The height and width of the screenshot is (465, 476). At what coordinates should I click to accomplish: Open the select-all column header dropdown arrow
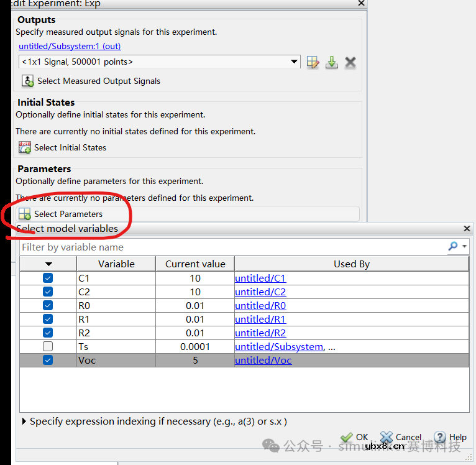point(48,264)
